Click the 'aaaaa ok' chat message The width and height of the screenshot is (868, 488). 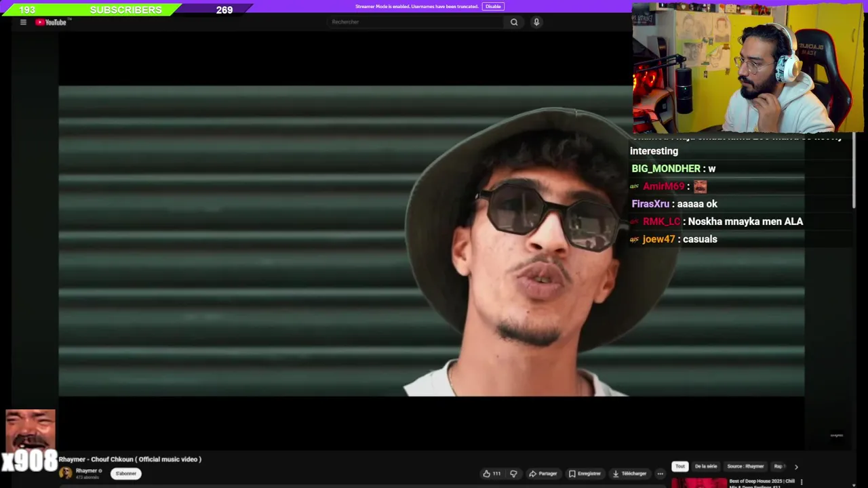(x=697, y=204)
